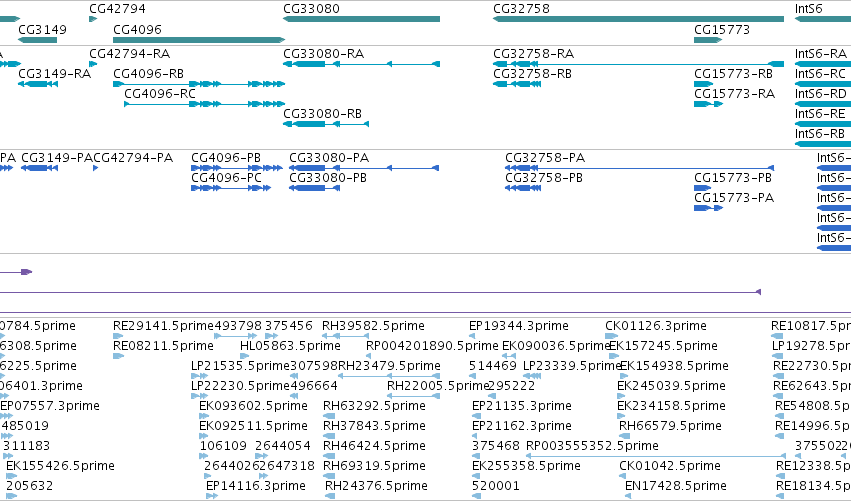Image resolution: width=851 pixels, height=501 pixels.
Task: Select protein CG4096-PB
Action: [237, 168]
